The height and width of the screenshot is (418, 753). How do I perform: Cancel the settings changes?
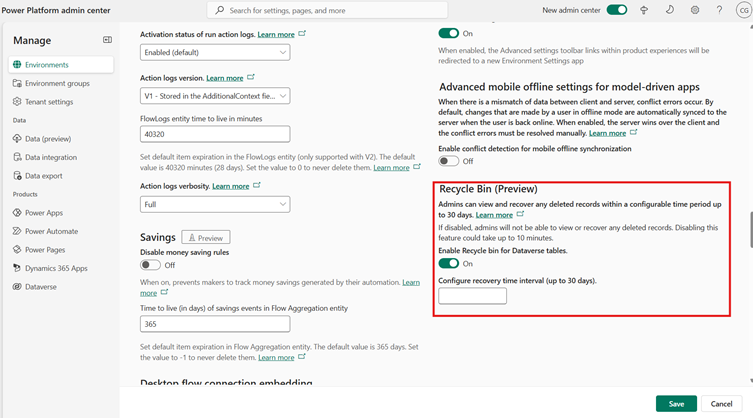(x=721, y=404)
